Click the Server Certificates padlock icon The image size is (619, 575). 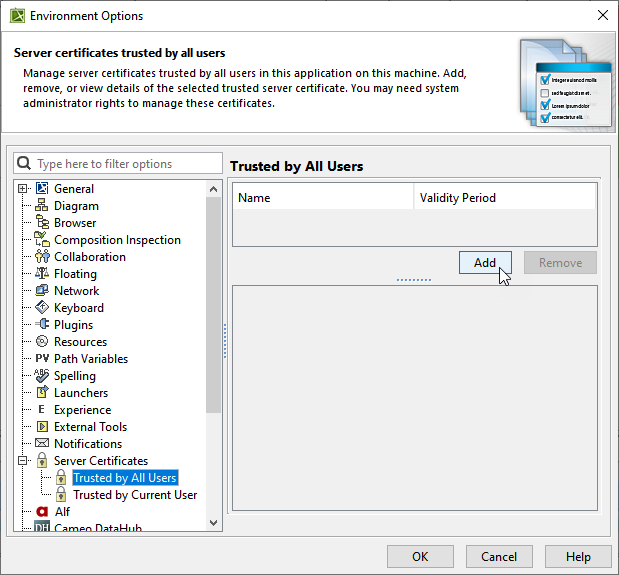point(42,460)
